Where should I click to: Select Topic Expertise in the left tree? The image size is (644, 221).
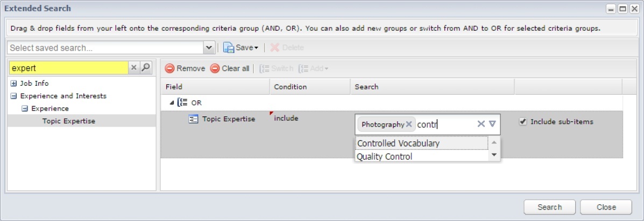(68, 121)
